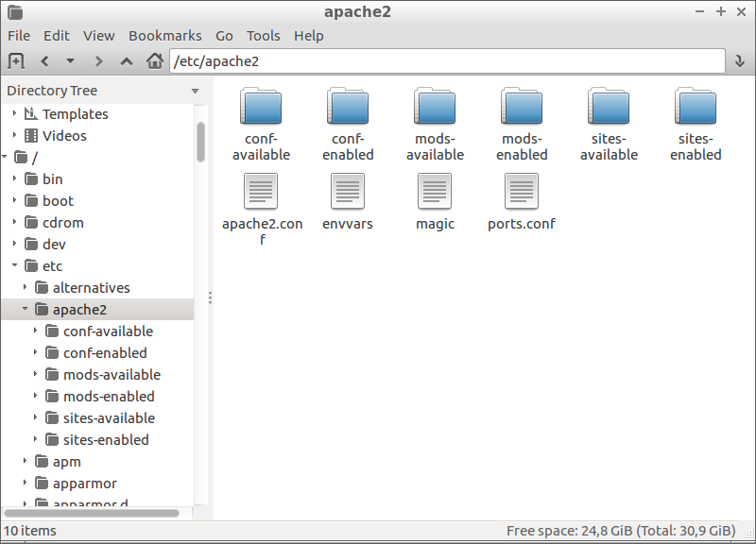Select the sites-enabled folder icon in main pane
Image resolution: width=756 pixels, height=544 pixels.
tap(696, 106)
